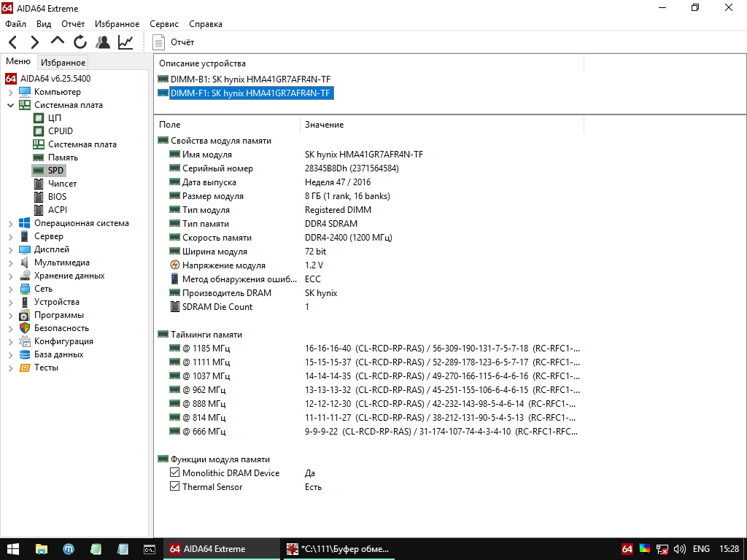Image resolution: width=747 pixels, height=560 pixels.
Task: Select DIMM-B1 SK hynix module
Action: (x=250, y=79)
